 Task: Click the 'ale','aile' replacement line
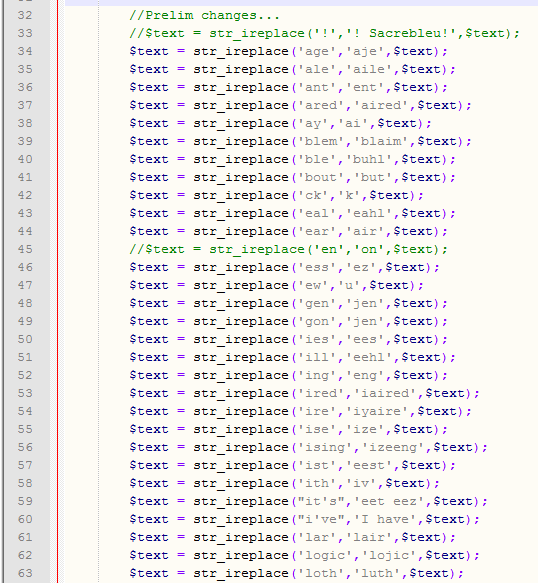point(292,70)
